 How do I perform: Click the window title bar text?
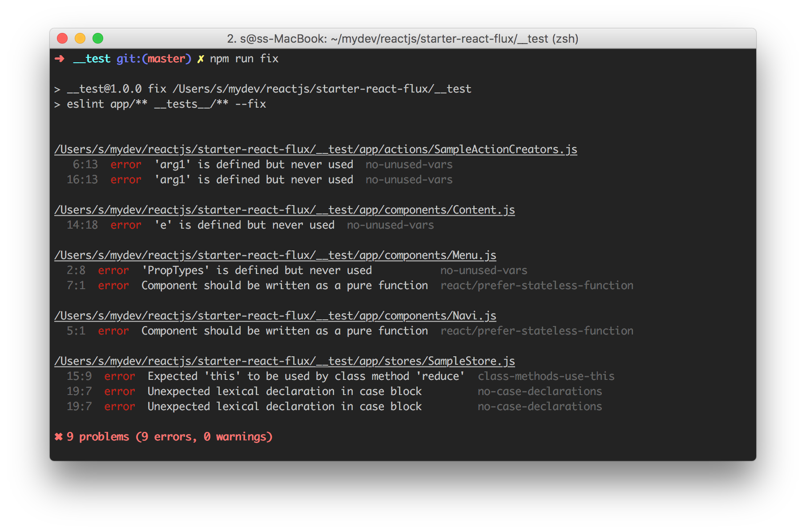[403, 39]
